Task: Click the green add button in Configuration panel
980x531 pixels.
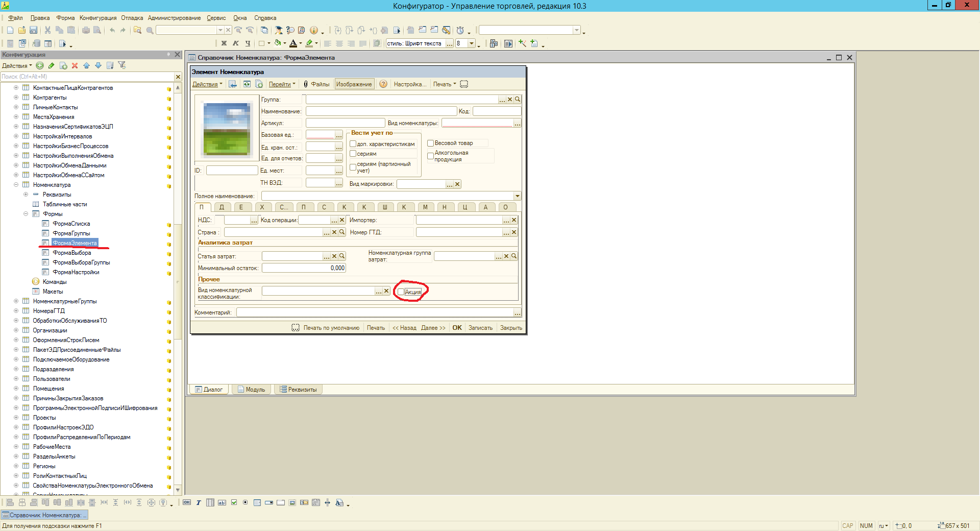Action: (x=40, y=65)
